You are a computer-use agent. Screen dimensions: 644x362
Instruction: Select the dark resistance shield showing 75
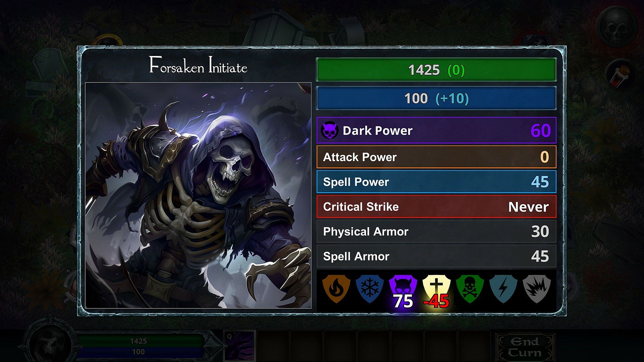(403, 290)
